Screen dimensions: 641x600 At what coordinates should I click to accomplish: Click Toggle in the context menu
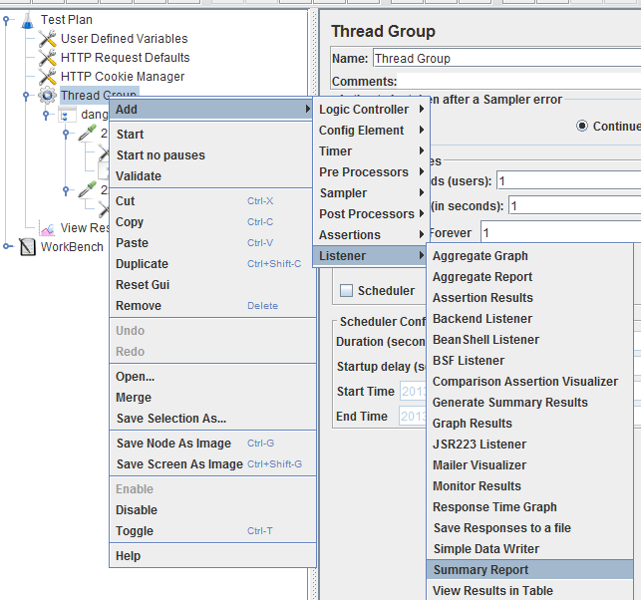click(213, 531)
